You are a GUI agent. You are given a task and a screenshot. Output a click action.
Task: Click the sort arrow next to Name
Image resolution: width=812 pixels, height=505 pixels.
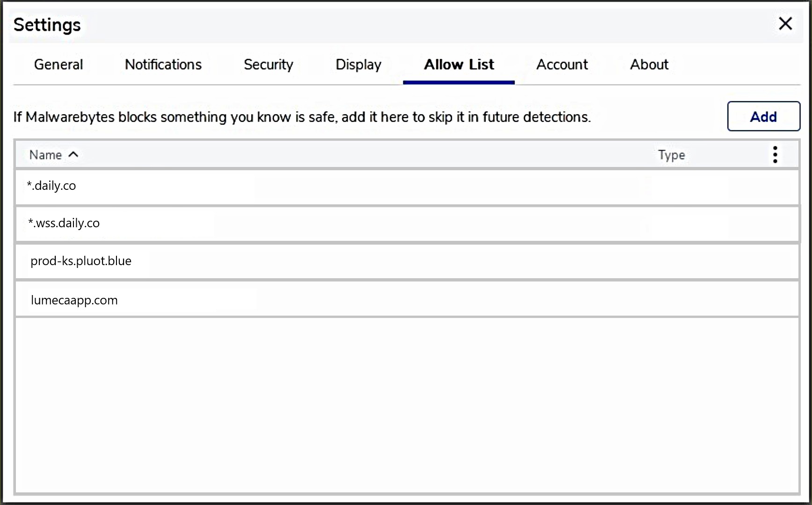pos(73,155)
